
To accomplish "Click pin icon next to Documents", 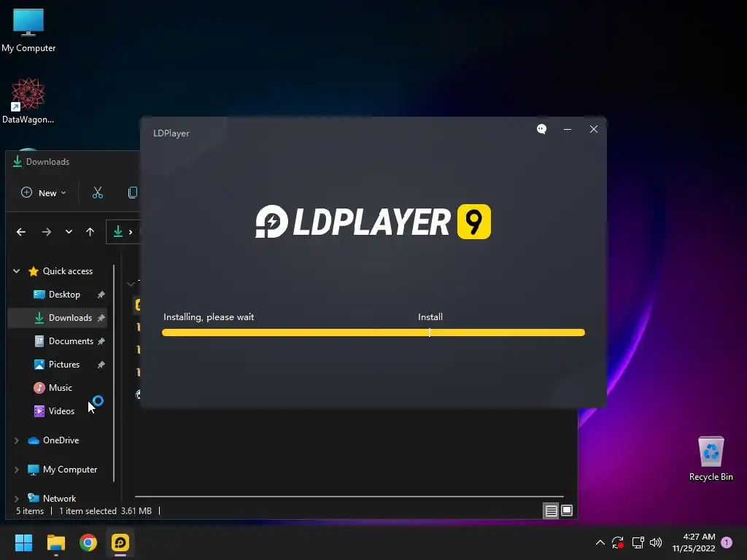I will pyautogui.click(x=101, y=341).
